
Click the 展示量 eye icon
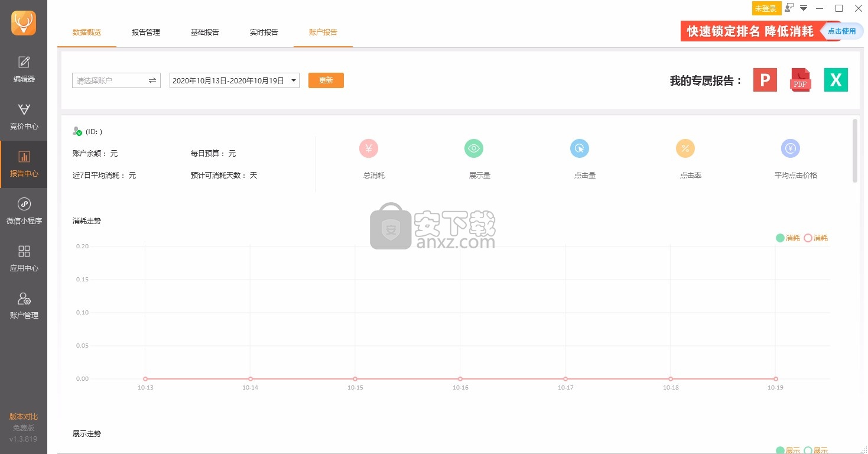[x=474, y=148]
